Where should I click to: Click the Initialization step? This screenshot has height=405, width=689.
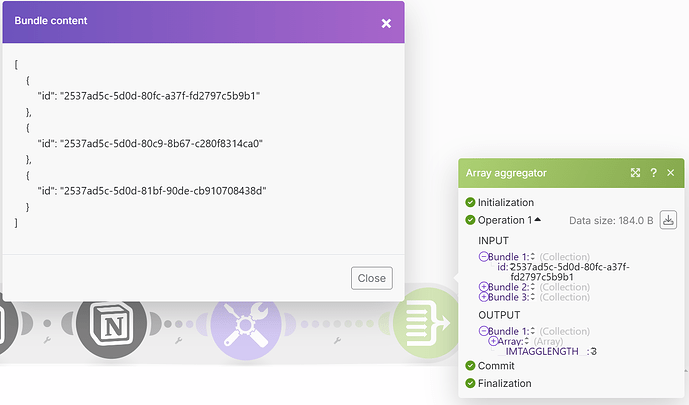[x=506, y=202]
